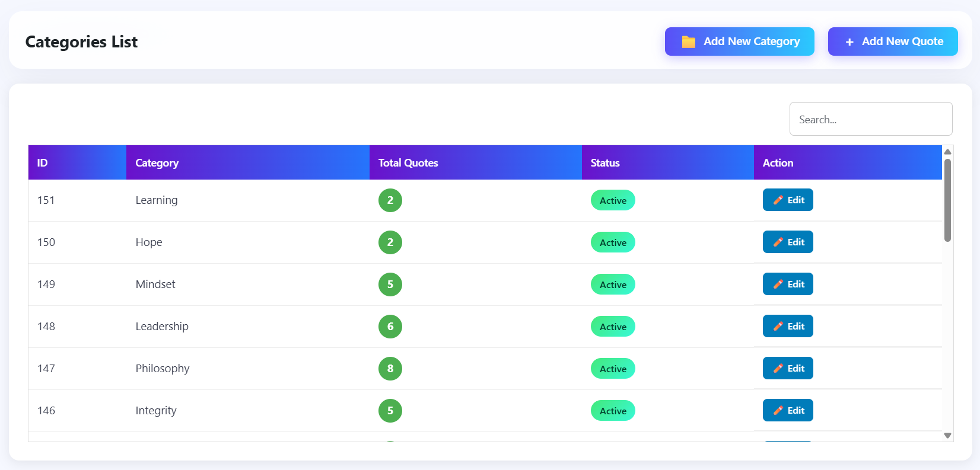980x470 pixels.
Task: Click the table scrollbar up arrow
Action: pyautogui.click(x=947, y=152)
